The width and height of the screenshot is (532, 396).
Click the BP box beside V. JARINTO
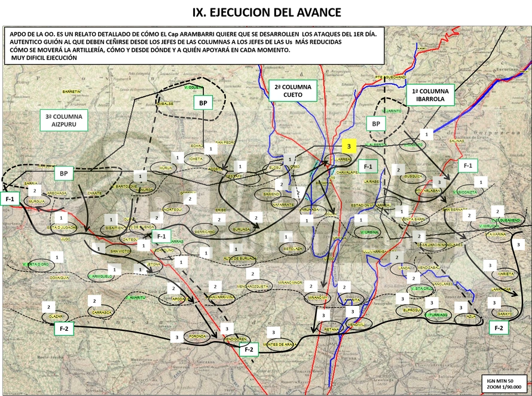click(376, 124)
